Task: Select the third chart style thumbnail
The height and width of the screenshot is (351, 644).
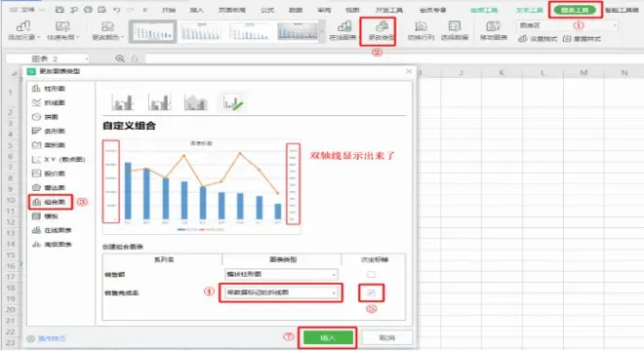Action: (249, 31)
